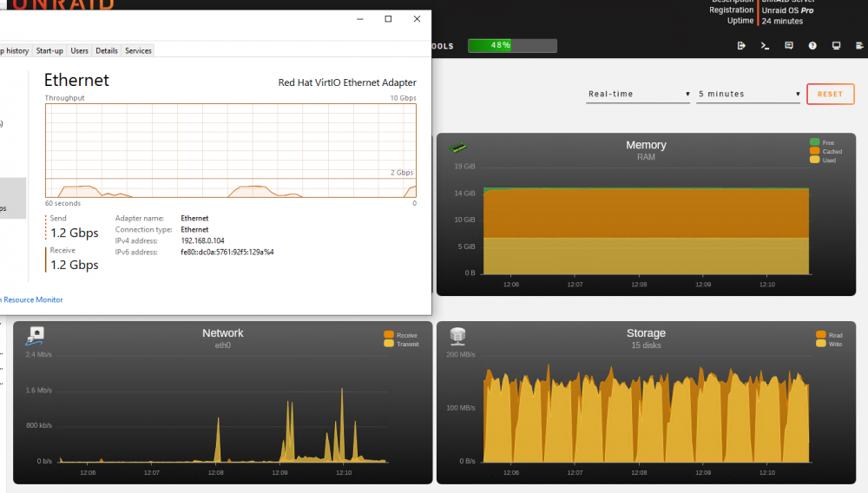Screen dimensions: 868x493
Task: Click the Receive 1.2 Gbps value
Action: pyautogui.click(x=74, y=265)
